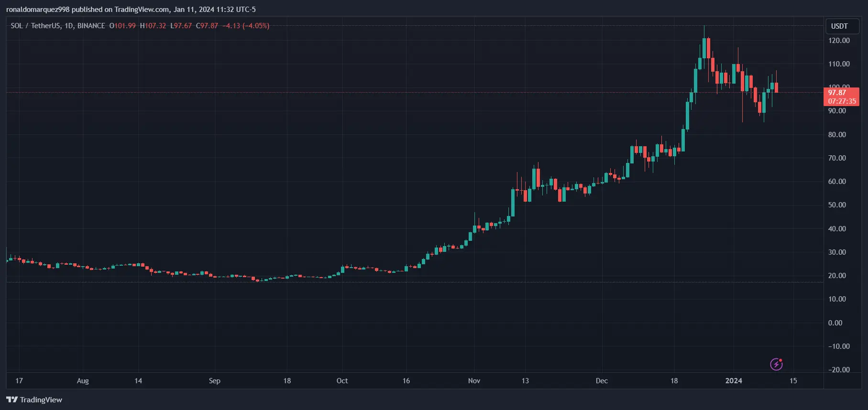Click the BINANCE exchange label
Screen dimensions: 868x410
click(x=91, y=26)
